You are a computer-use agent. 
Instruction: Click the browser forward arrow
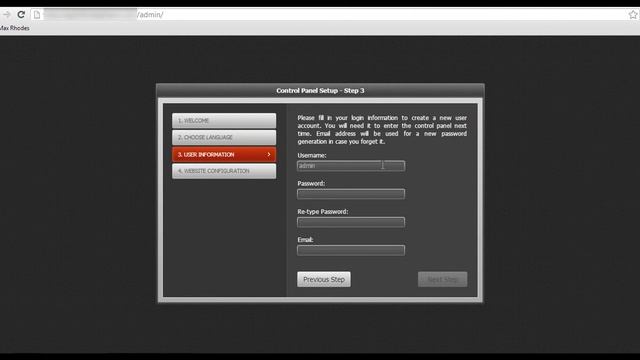click(6, 15)
